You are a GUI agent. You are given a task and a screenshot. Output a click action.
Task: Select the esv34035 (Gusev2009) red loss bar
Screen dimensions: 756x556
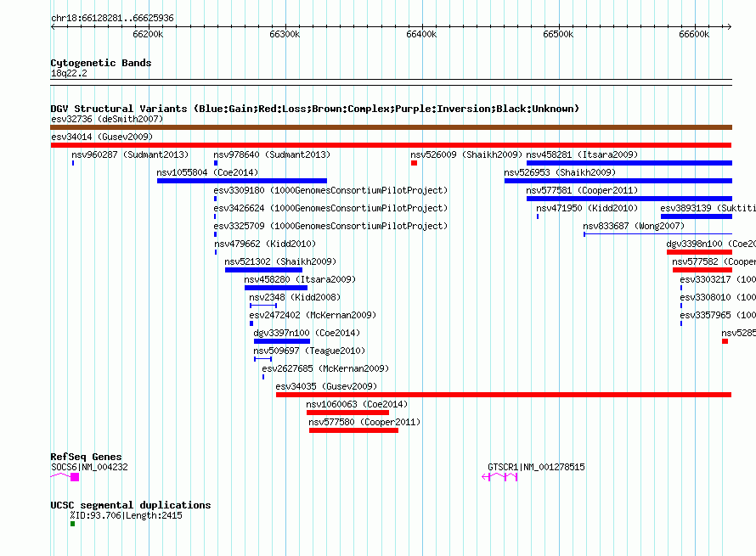(x=504, y=395)
